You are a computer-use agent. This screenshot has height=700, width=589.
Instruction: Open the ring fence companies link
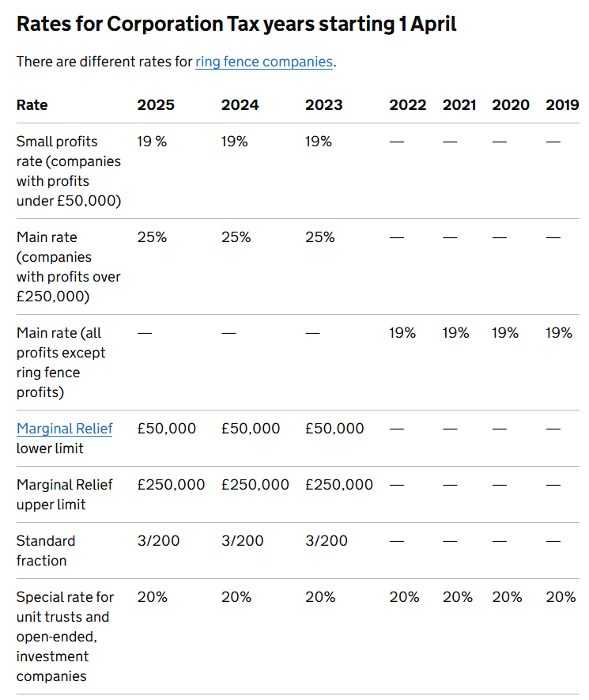pyautogui.click(x=264, y=62)
